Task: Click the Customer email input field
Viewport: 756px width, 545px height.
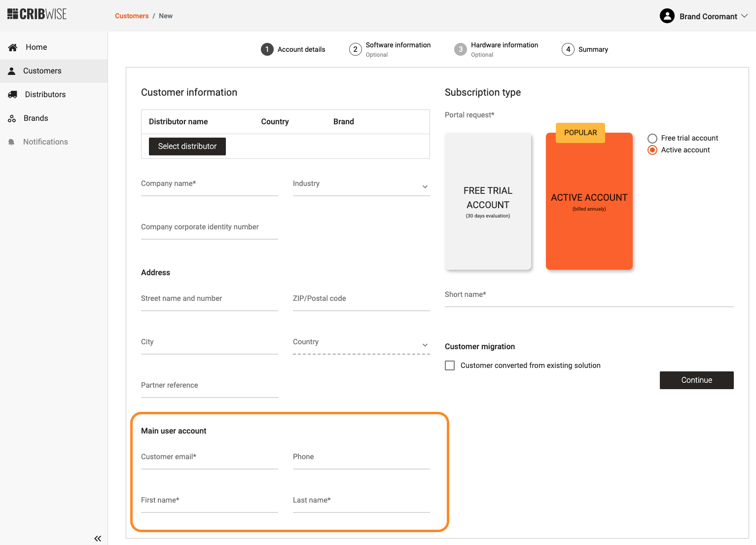Action: (209, 459)
